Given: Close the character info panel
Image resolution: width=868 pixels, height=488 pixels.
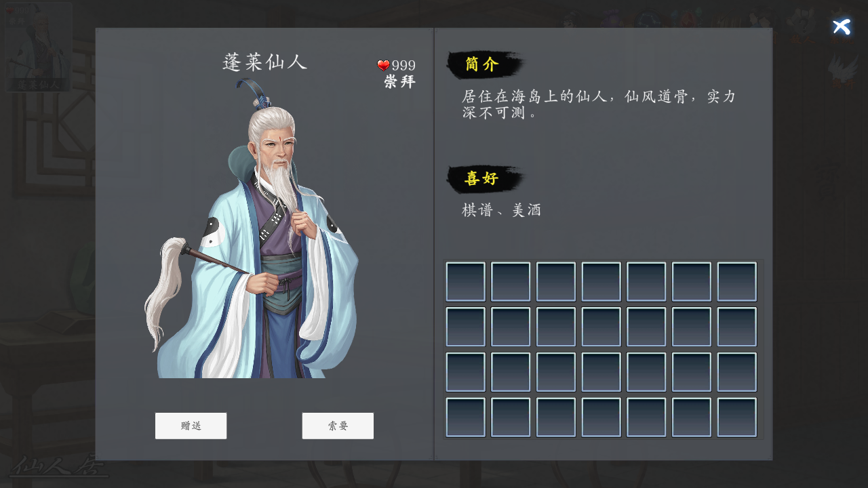Looking at the screenshot, I should click(842, 27).
